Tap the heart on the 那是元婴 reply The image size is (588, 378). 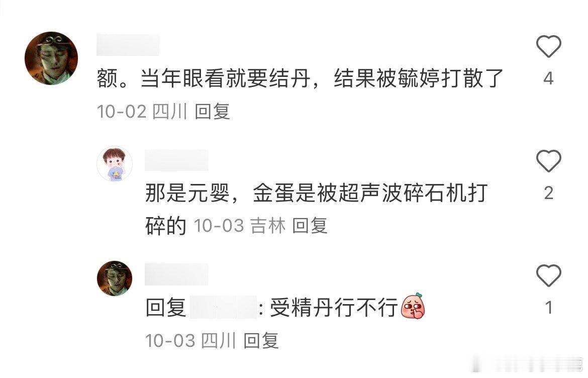548,161
